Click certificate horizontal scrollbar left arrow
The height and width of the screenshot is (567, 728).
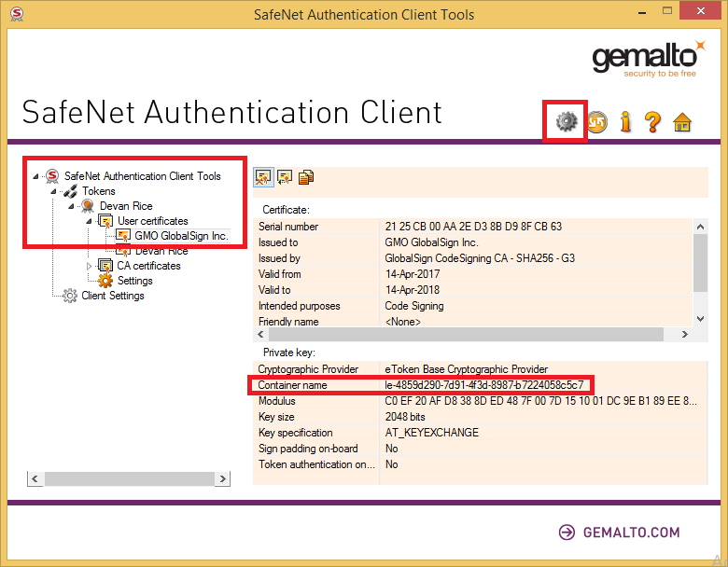point(260,334)
